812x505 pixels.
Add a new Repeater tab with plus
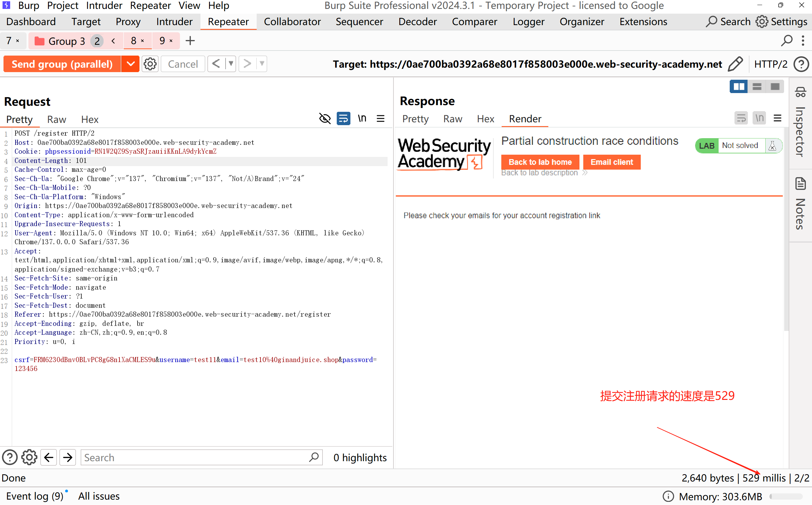point(190,41)
